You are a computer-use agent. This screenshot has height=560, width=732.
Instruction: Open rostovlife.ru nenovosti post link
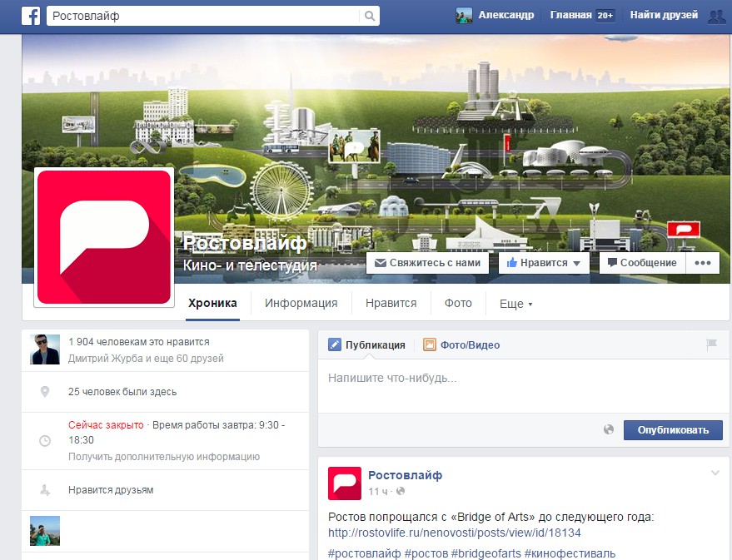454,533
